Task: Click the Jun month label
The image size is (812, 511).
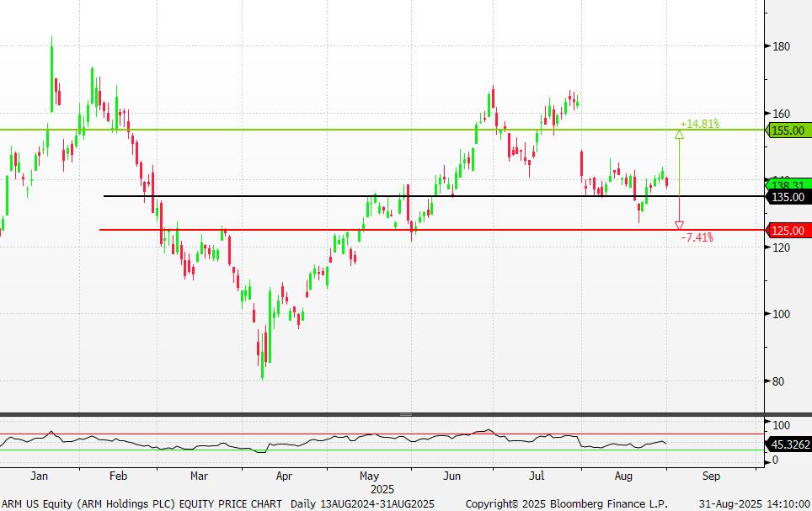Action: [x=451, y=476]
